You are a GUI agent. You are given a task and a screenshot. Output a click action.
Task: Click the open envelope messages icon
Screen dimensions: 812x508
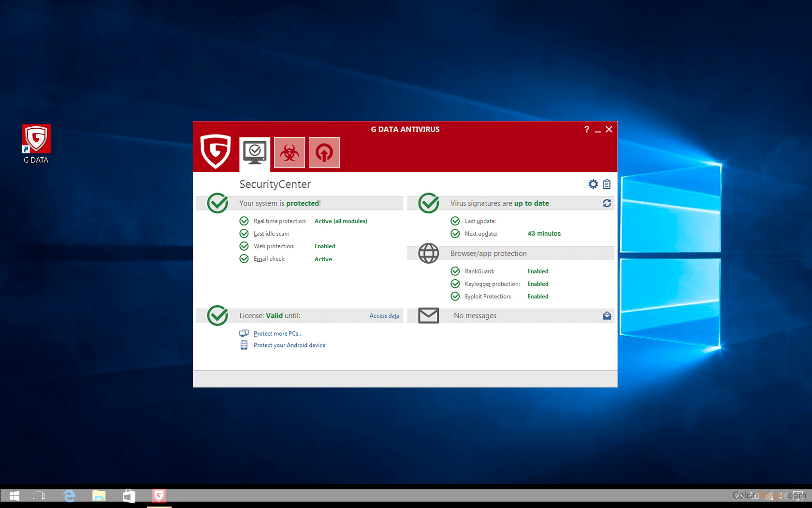point(607,316)
